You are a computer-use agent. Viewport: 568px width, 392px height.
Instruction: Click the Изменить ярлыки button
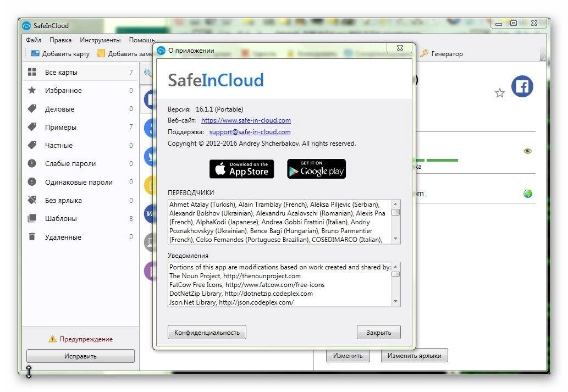[x=415, y=355]
